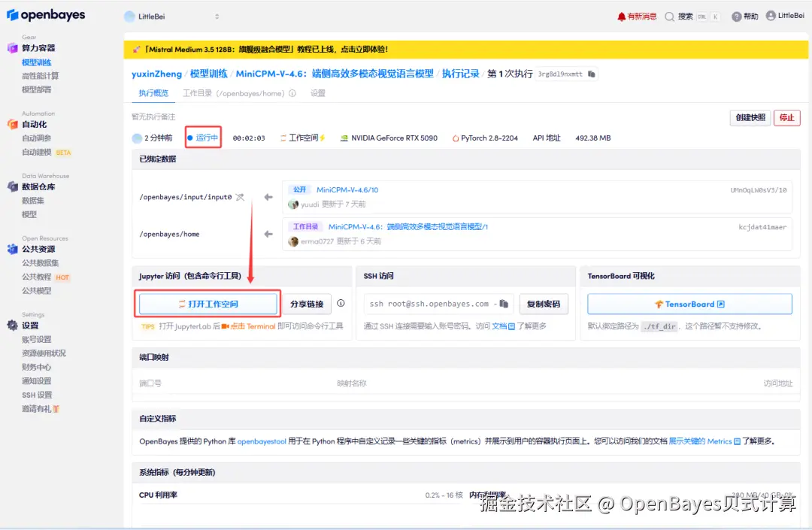Click the info icon beside 工作目录 tab
This screenshot has width=812, height=530.
point(292,93)
